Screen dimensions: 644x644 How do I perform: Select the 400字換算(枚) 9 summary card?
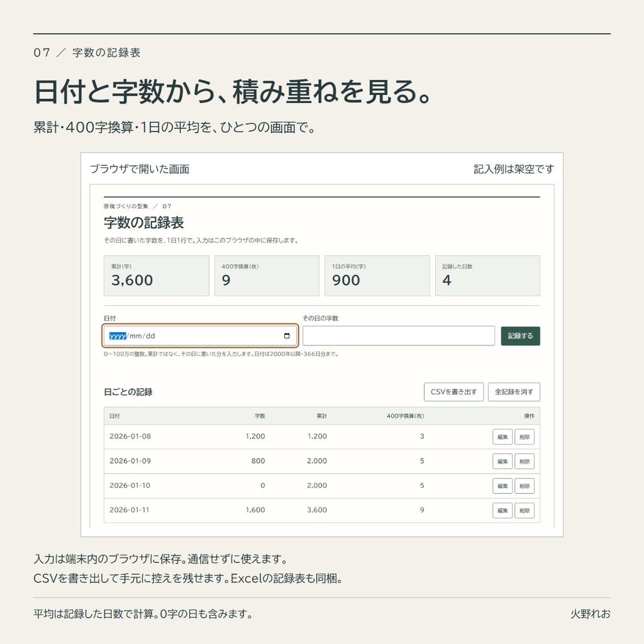(x=267, y=275)
